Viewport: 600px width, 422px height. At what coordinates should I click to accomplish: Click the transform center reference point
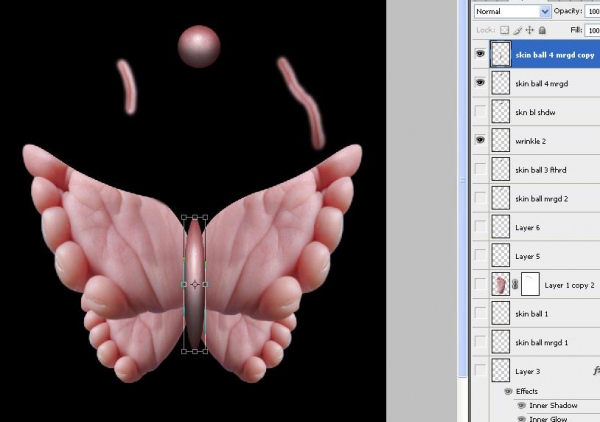(x=195, y=284)
